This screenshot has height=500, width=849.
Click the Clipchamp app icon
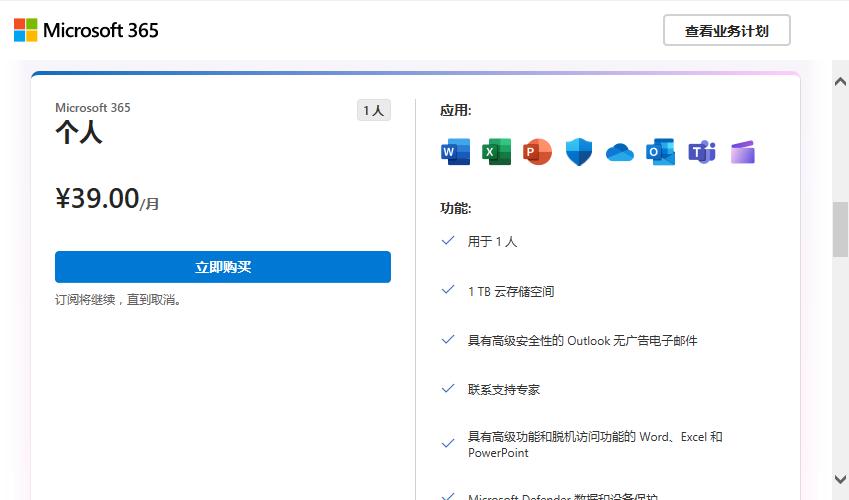743,152
